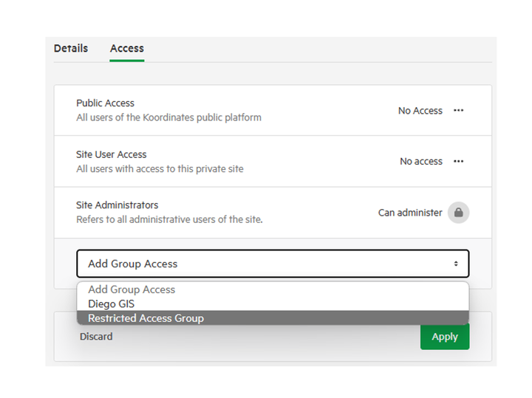Click the No Access label for Public Access
Screen dimensions: 532x398
(x=420, y=111)
